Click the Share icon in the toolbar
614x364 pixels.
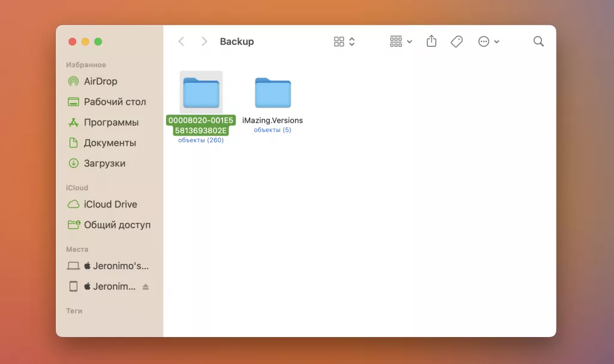431,41
